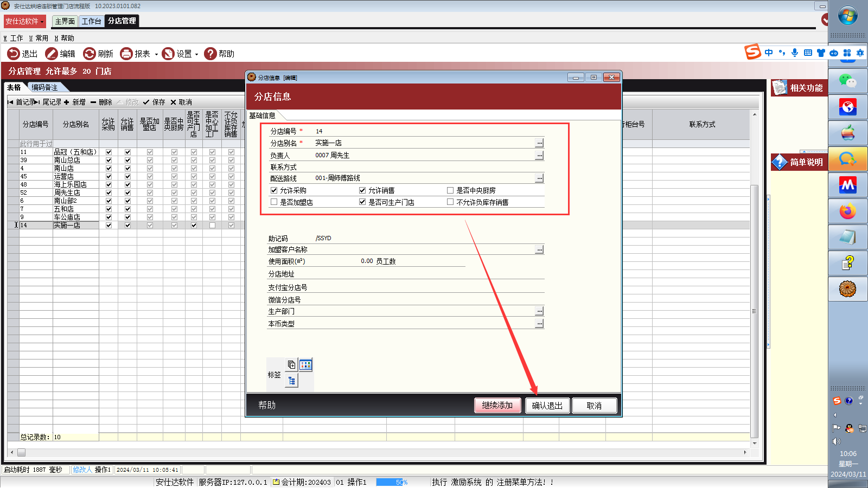
Task: Open the 工作 menu
Action: point(14,38)
